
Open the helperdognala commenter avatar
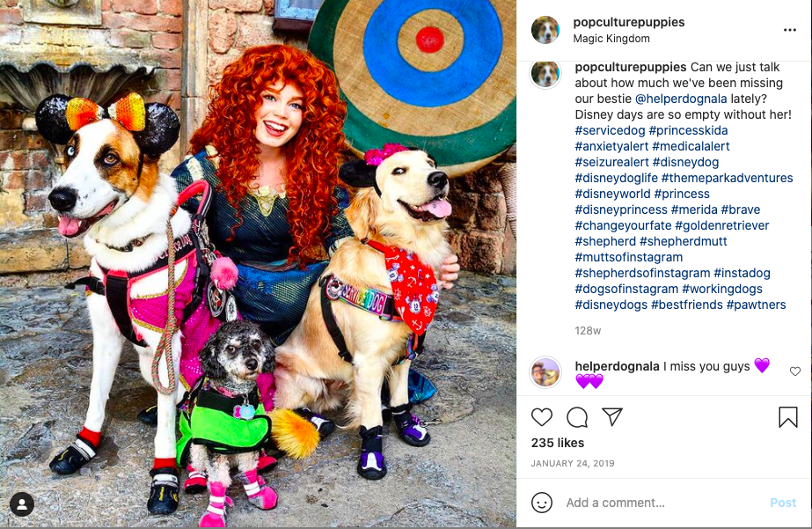pos(545,372)
